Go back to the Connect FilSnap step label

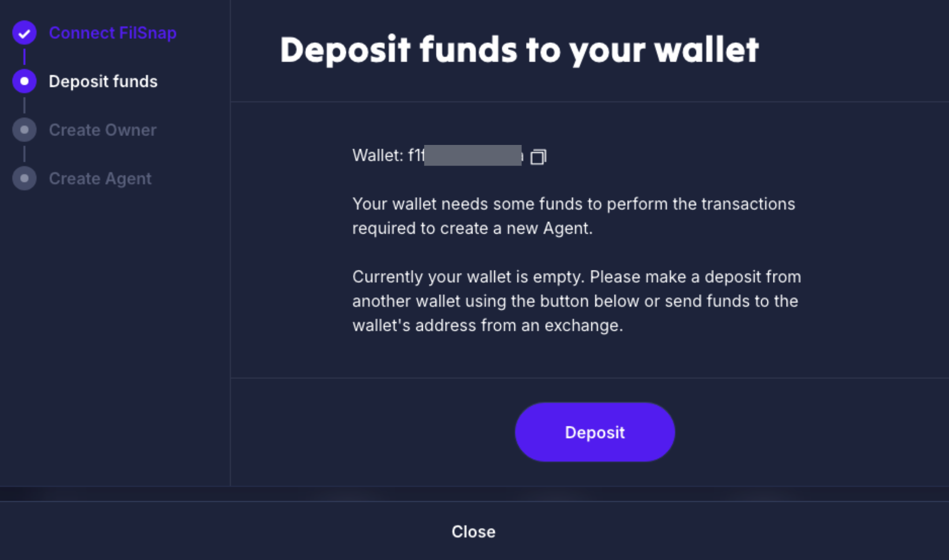click(113, 33)
